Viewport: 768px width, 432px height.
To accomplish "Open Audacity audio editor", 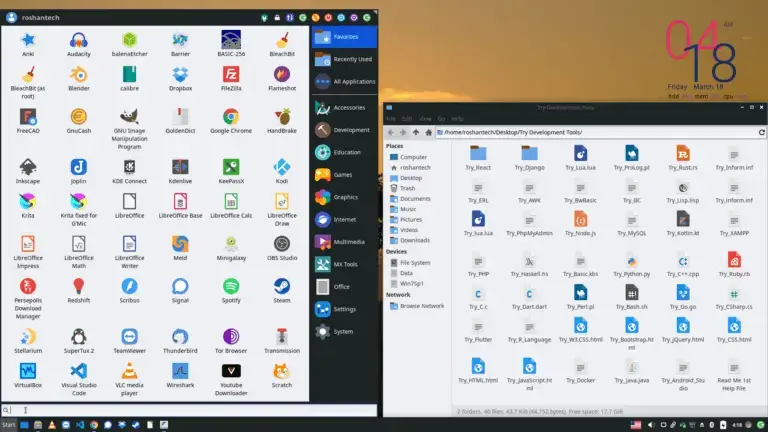I will pyautogui.click(x=78, y=44).
